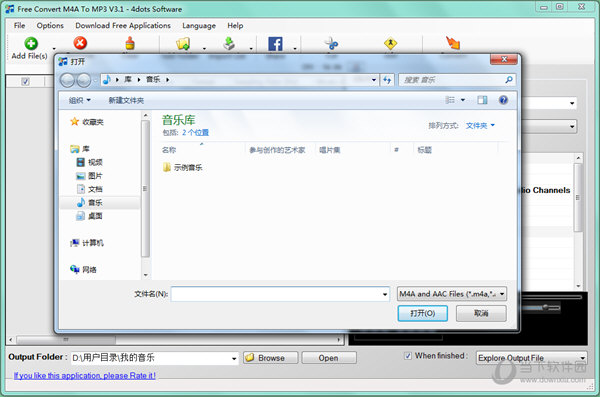Click the yellow diamond toolbar icon
Viewport: 600px width, 397px height.
[390, 43]
